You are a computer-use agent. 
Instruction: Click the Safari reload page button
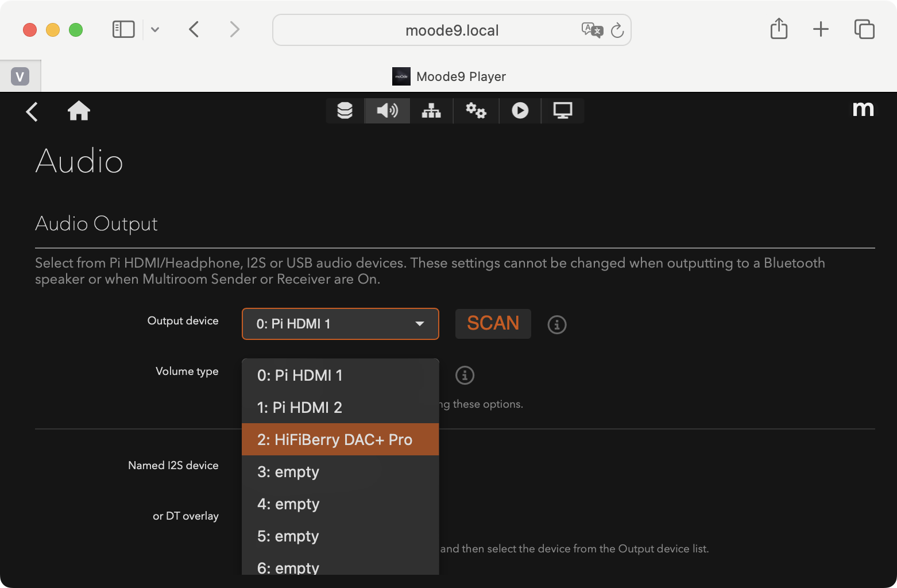click(617, 30)
